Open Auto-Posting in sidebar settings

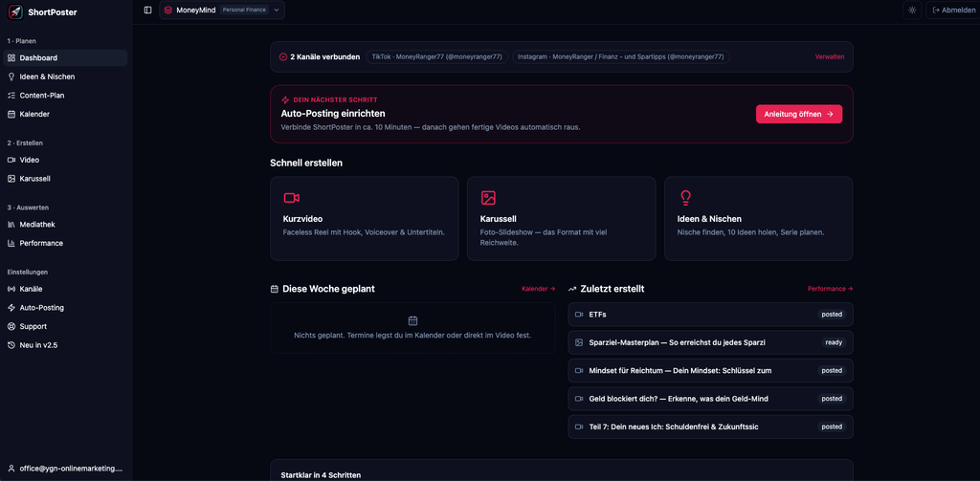pyautogui.click(x=66, y=308)
